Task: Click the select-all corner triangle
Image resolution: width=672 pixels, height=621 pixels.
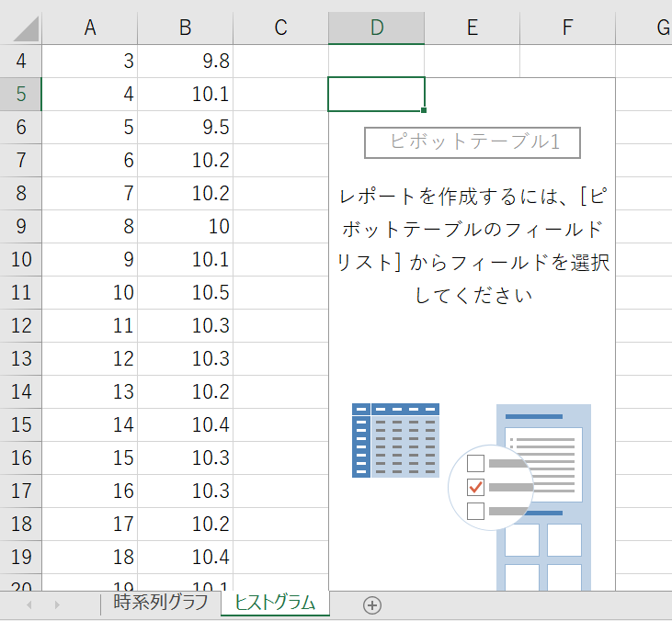Action: 26,28
